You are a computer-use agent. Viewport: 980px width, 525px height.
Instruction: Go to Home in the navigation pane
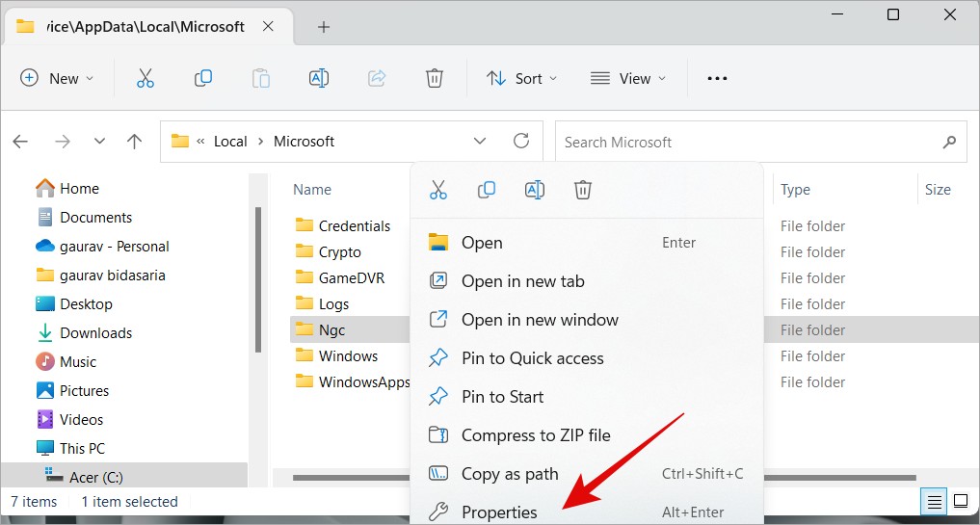click(x=67, y=188)
